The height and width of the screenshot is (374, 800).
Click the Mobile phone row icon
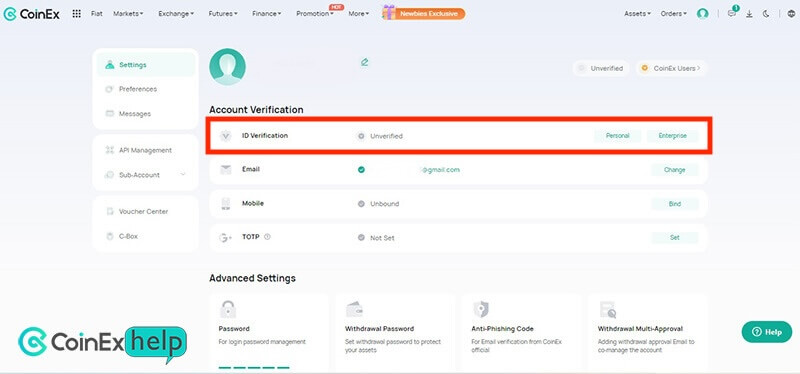[x=226, y=204]
